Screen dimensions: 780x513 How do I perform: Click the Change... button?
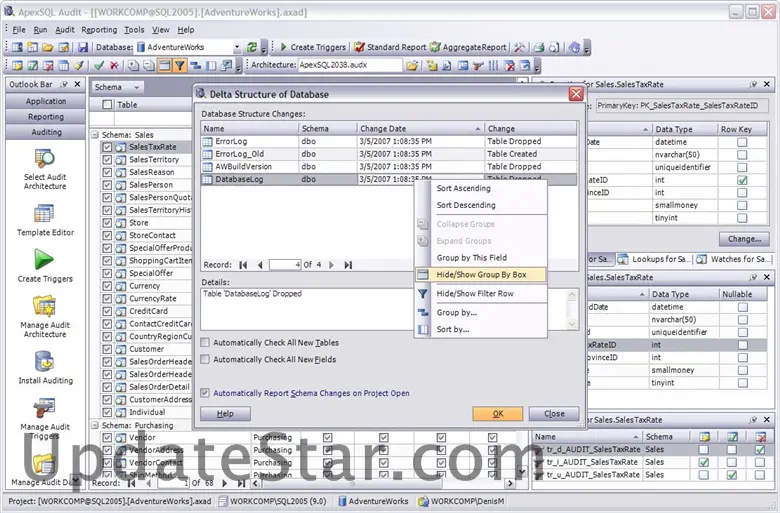tap(744, 239)
